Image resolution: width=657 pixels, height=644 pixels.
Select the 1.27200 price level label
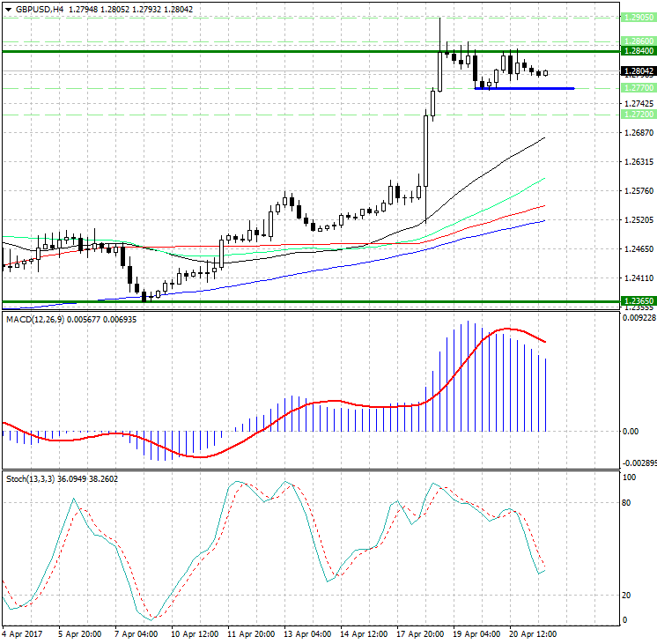coord(638,115)
